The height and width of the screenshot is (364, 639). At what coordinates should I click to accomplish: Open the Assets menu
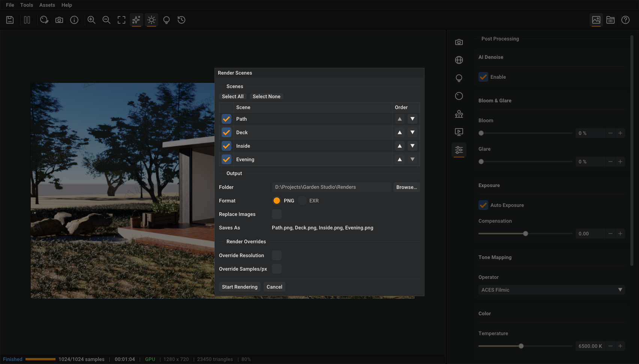click(x=47, y=5)
